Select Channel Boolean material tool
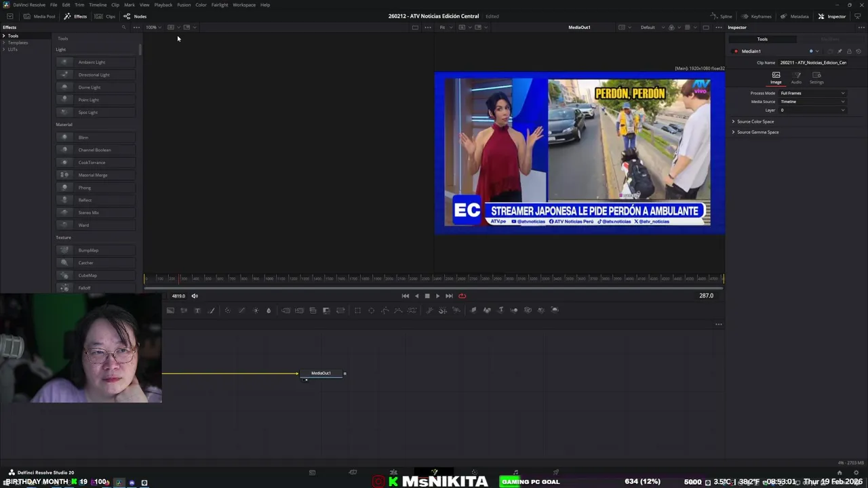868x488 pixels. (96, 150)
